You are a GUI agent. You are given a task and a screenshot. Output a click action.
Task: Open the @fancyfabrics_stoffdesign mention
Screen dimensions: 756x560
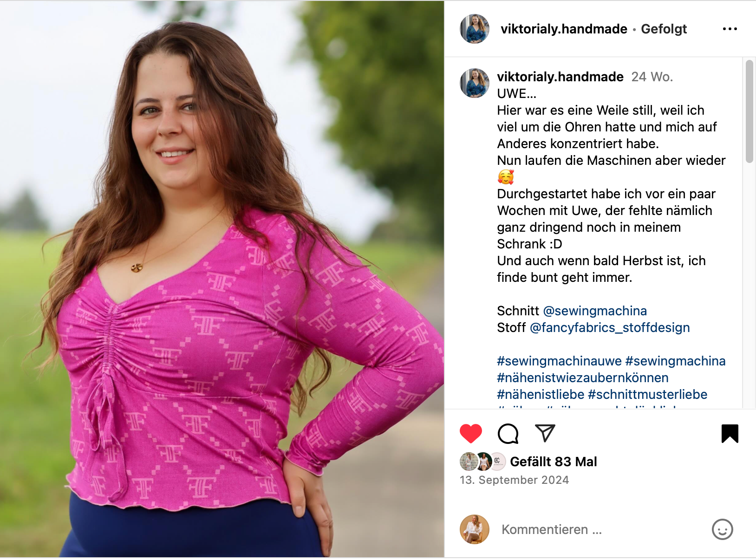point(610,327)
